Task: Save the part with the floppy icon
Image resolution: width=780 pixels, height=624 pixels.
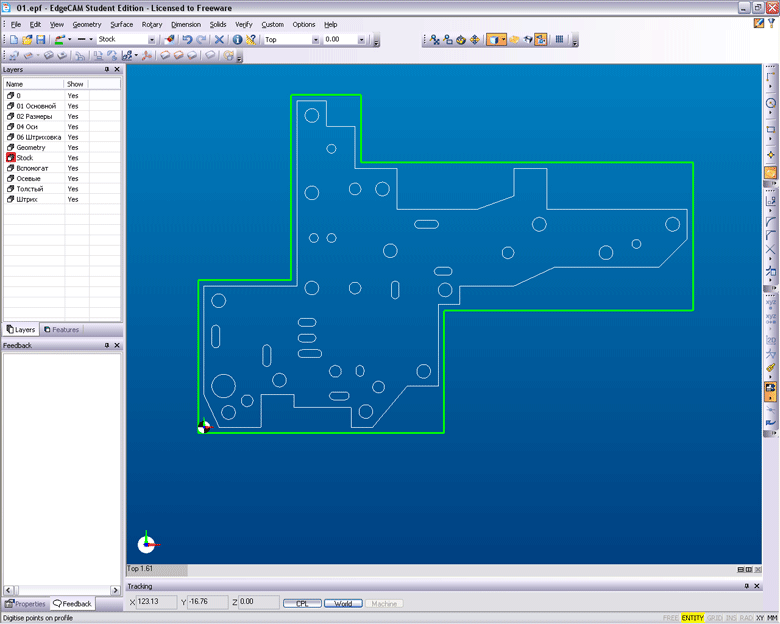Action: [x=41, y=39]
